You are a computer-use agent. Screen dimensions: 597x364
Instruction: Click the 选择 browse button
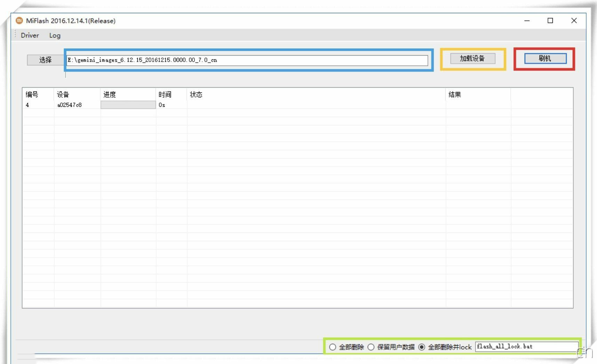click(x=45, y=60)
